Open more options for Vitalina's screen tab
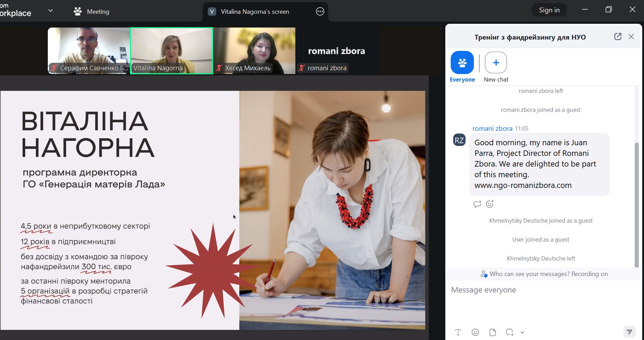 coord(320,12)
